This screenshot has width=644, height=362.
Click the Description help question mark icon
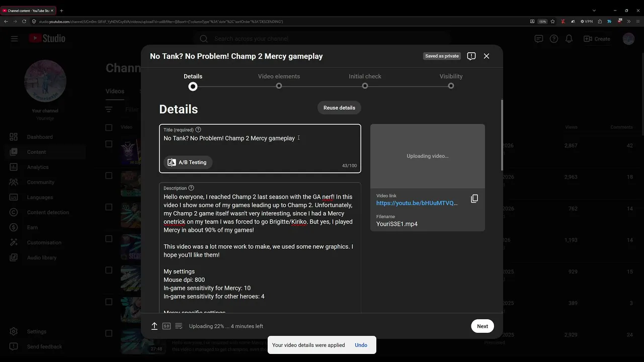(x=191, y=188)
